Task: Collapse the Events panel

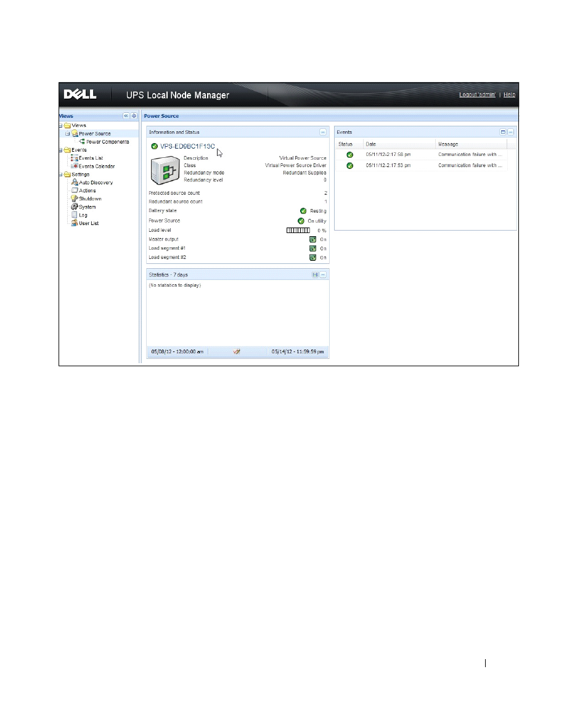Action: tap(510, 132)
